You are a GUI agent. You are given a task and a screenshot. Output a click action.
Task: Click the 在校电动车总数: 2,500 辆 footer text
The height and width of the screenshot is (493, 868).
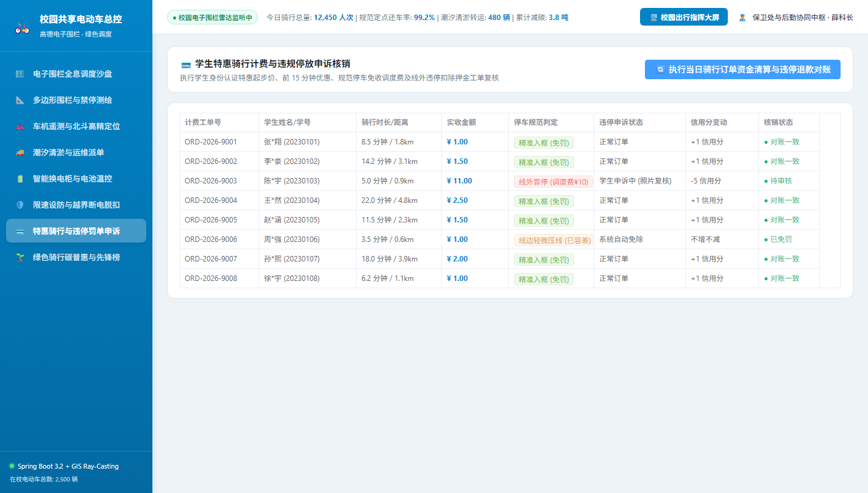44,479
